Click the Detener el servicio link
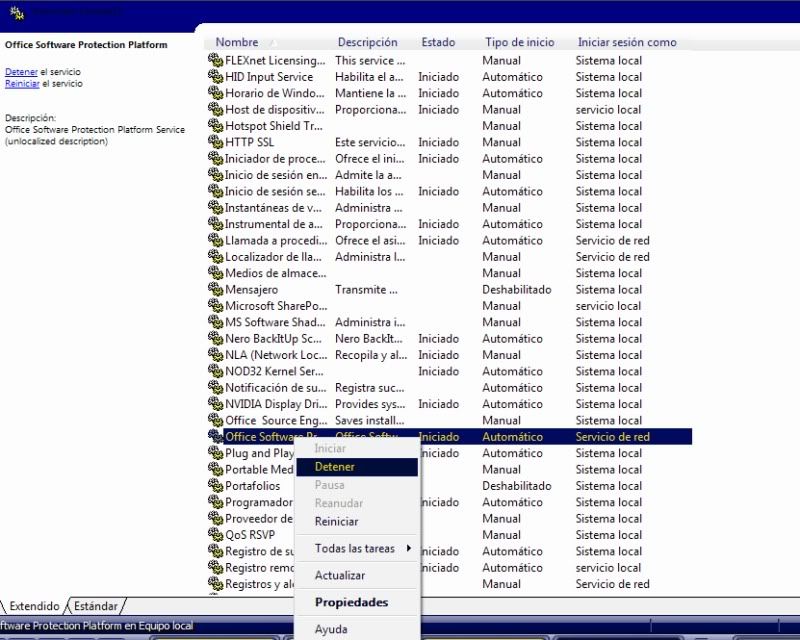The height and width of the screenshot is (640, 800). click(21, 72)
